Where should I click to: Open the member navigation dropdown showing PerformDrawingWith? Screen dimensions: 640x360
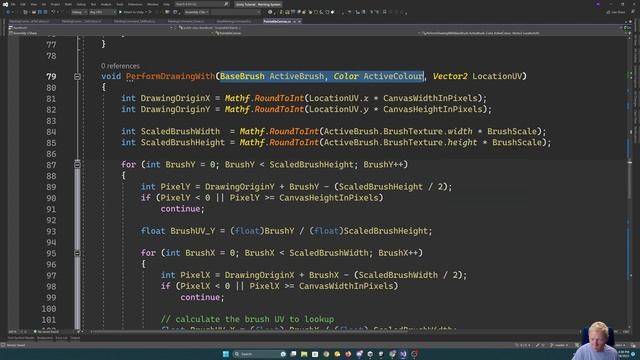pyautogui.click(x=523, y=33)
